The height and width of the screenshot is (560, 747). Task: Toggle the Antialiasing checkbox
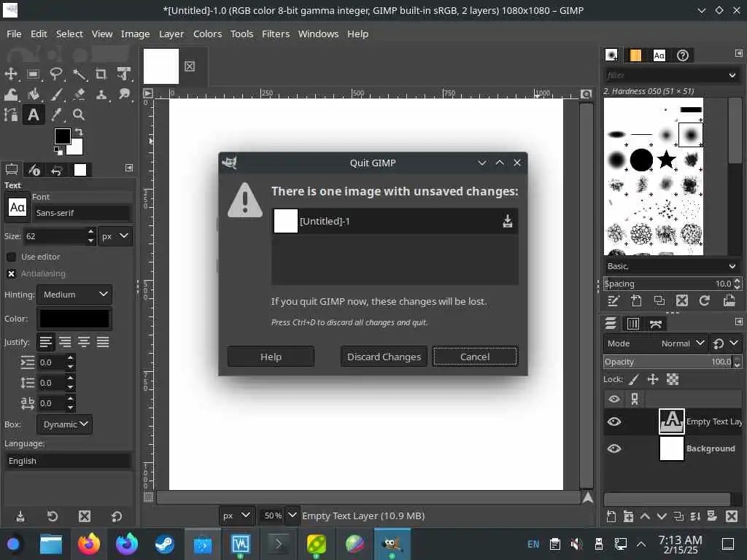12,274
